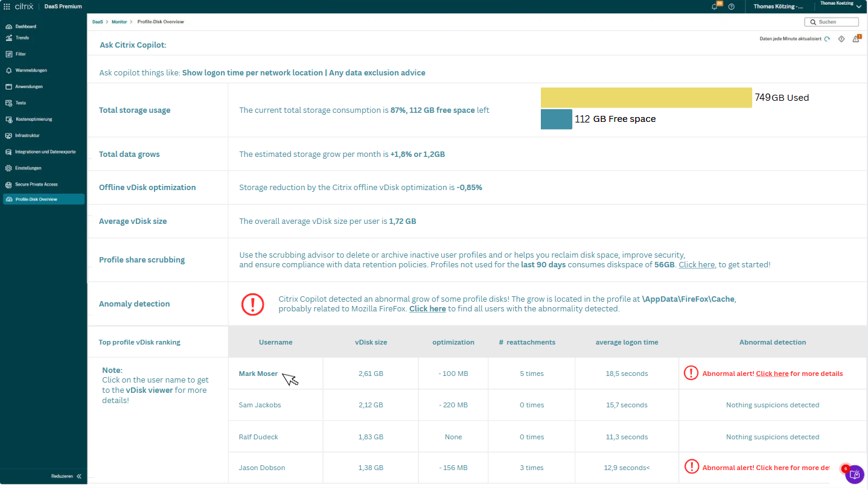This screenshot has width=868, height=490.
Task: Click the Dashboard gauge icon in sidebar
Action: (9, 27)
